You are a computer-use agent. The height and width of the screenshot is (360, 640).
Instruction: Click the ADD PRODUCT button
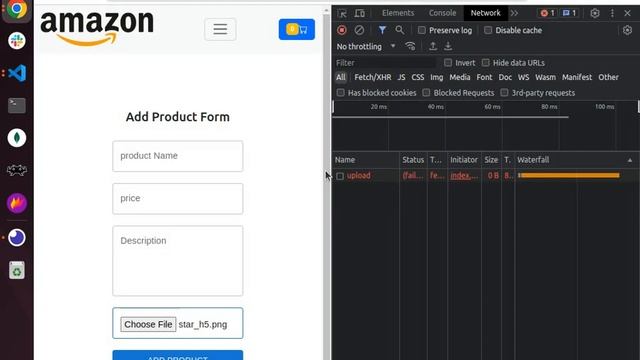pyautogui.click(x=178, y=355)
